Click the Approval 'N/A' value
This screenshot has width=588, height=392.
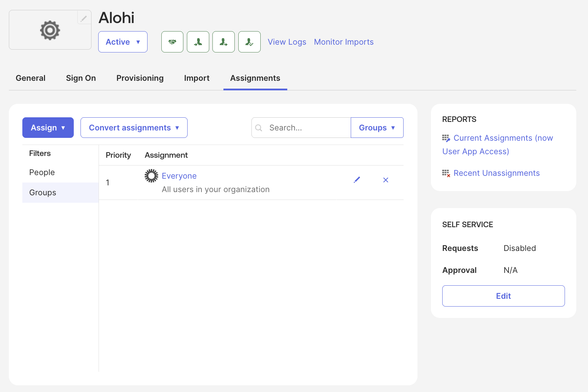click(x=511, y=270)
